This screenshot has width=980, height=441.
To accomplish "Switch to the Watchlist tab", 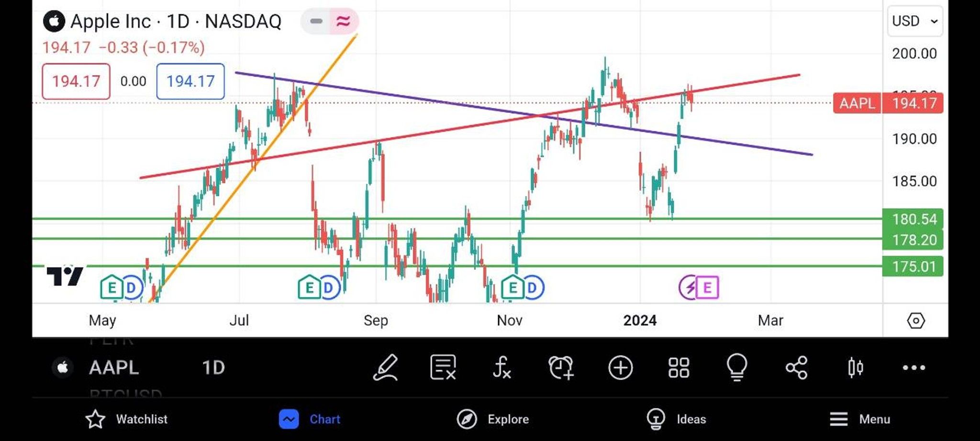I will point(126,419).
